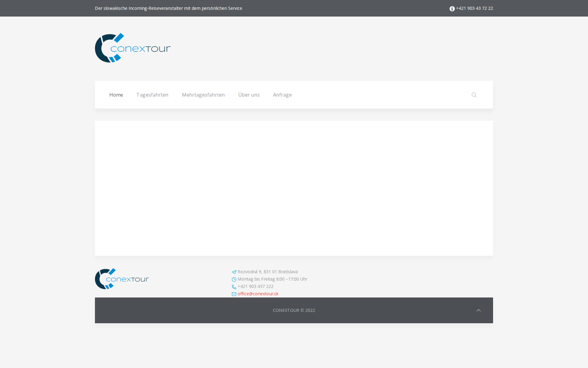Viewport: 588px width, 368px height.
Task: Open the Anfrage page
Action: (282, 95)
